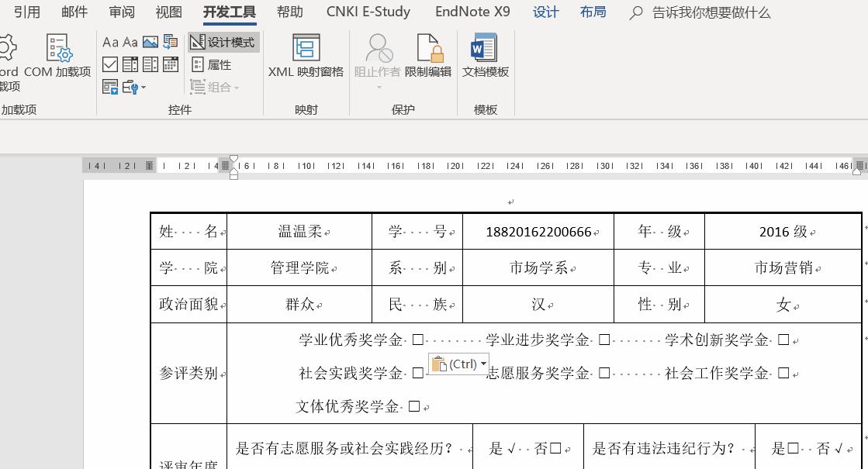
Task: Insert a Plain Text content control
Action: (129, 42)
